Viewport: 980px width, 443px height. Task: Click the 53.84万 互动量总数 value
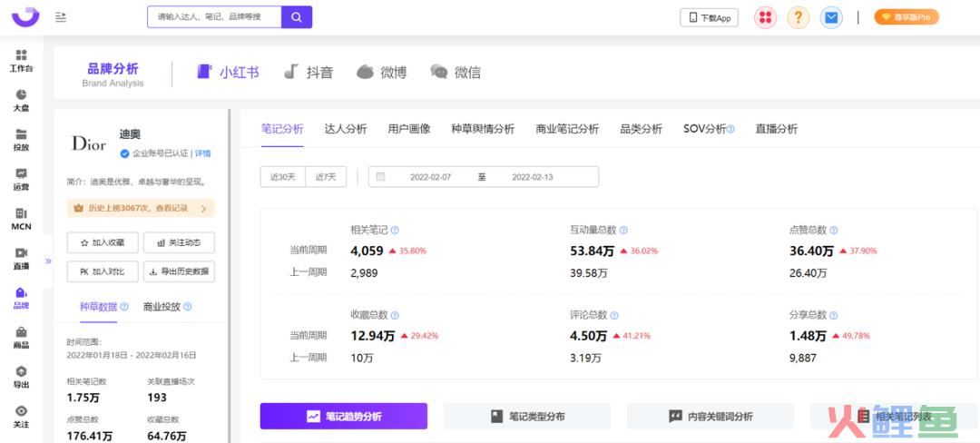592,251
